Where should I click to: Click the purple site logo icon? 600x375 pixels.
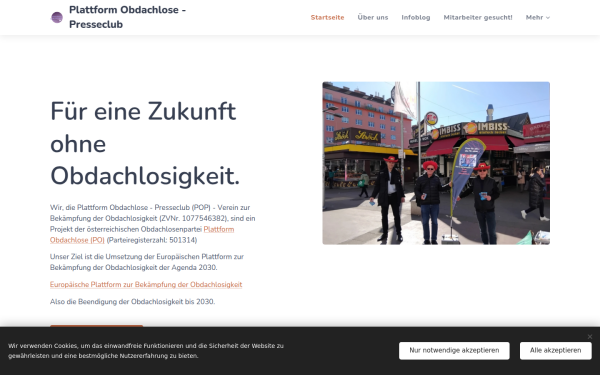pos(57,17)
